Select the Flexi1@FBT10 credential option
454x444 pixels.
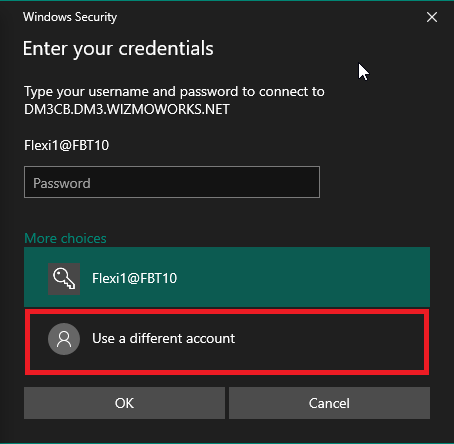tap(227, 277)
